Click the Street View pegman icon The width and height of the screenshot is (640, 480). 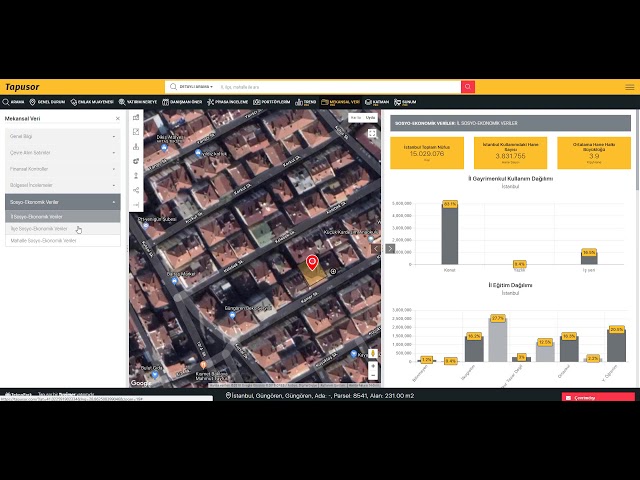(373, 353)
